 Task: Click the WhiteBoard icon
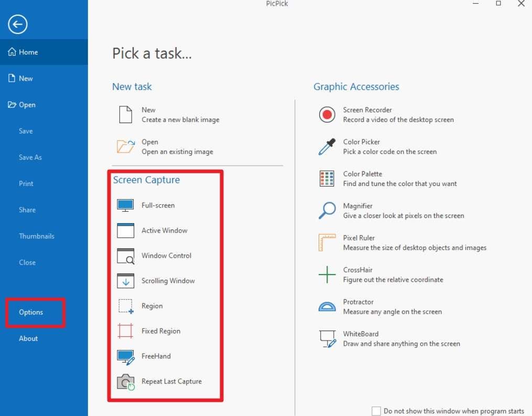point(328,338)
